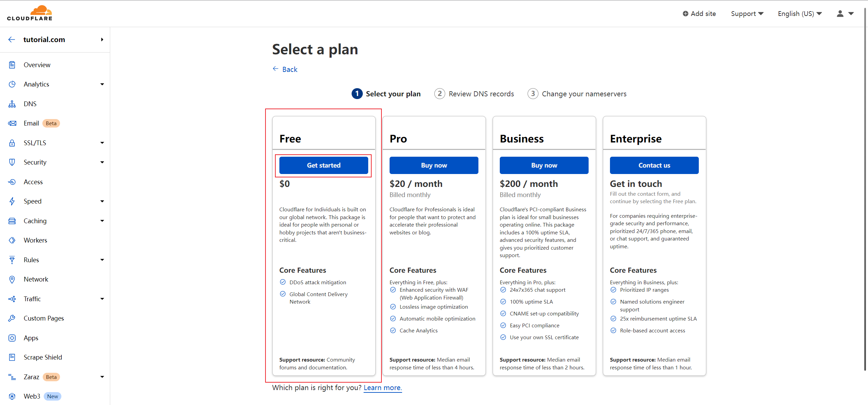Image resolution: width=868 pixels, height=405 pixels.
Task: Open the Email Beta section
Action: [32, 123]
